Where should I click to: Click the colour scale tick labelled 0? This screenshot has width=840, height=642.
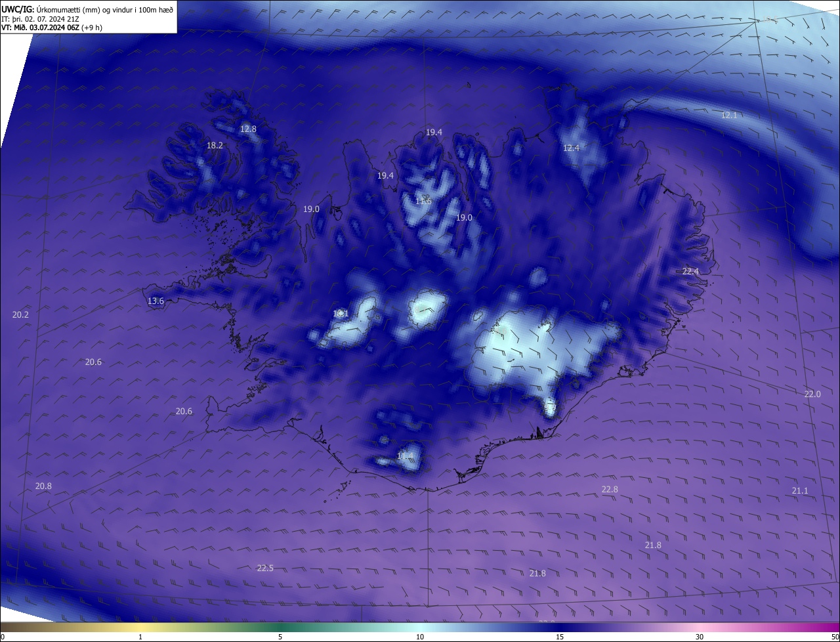point(3,637)
